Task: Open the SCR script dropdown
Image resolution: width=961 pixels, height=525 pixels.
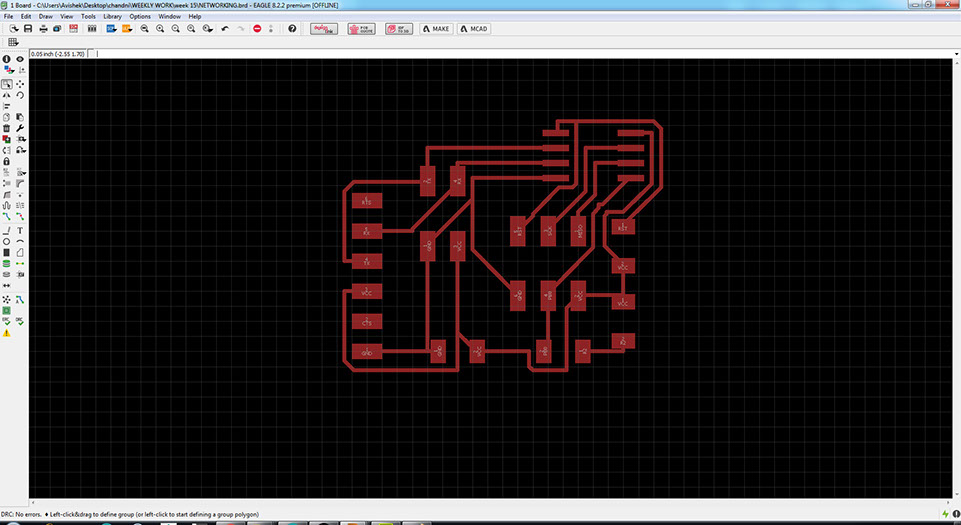Action: coord(112,29)
